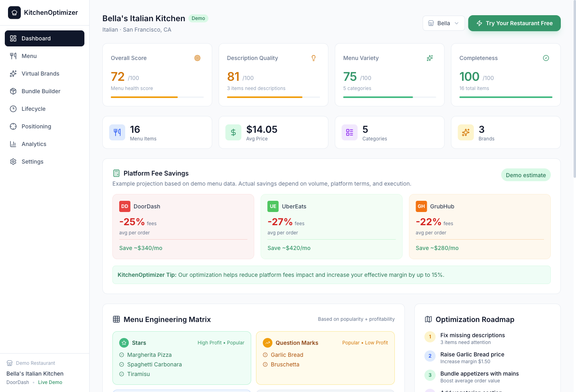
Task: Open the Dashboard page in sidebar
Action: [44, 38]
